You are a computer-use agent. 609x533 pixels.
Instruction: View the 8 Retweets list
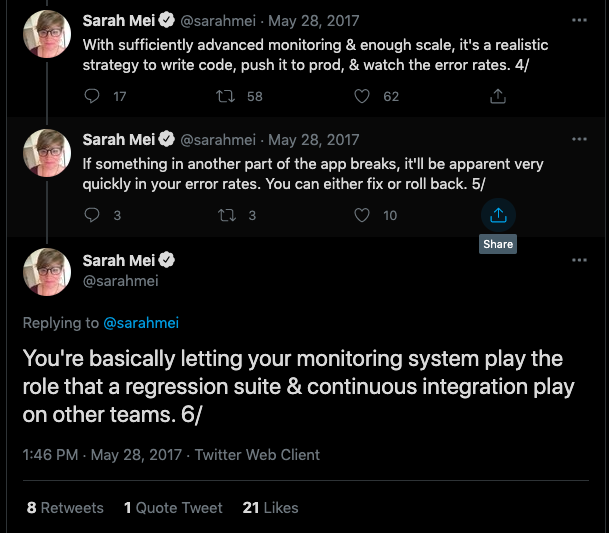pyautogui.click(x=65, y=508)
